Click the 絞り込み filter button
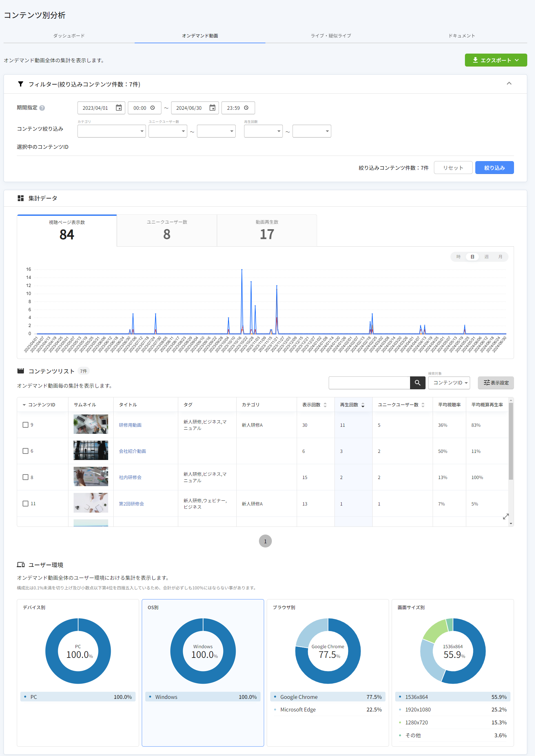The height and width of the screenshot is (756, 535). coord(494,168)
